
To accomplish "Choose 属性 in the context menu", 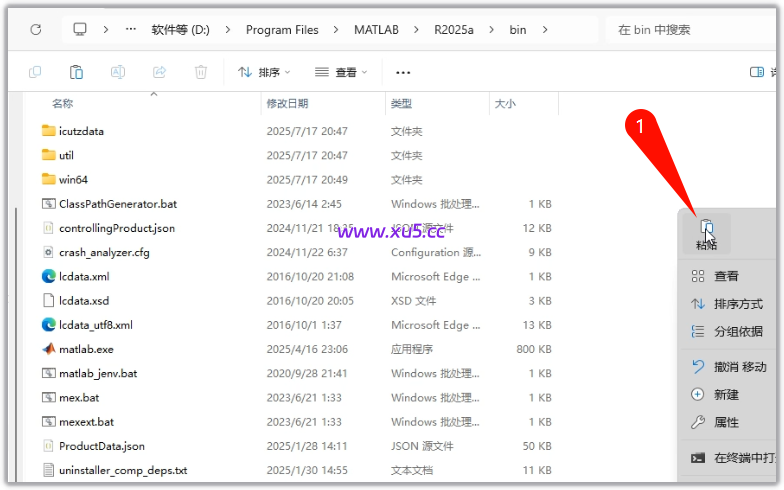I will [726, 422].
